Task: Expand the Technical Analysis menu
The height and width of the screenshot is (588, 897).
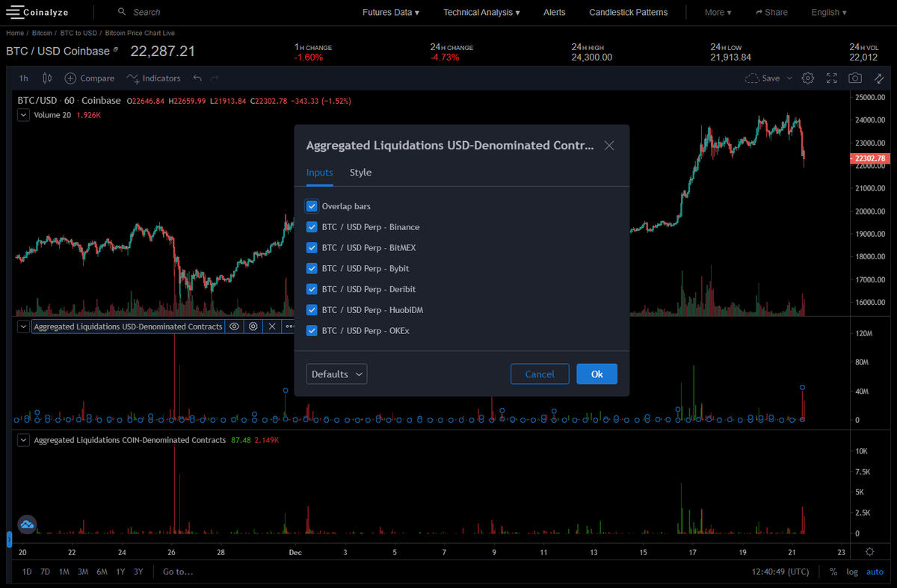Action: (481, 12)
